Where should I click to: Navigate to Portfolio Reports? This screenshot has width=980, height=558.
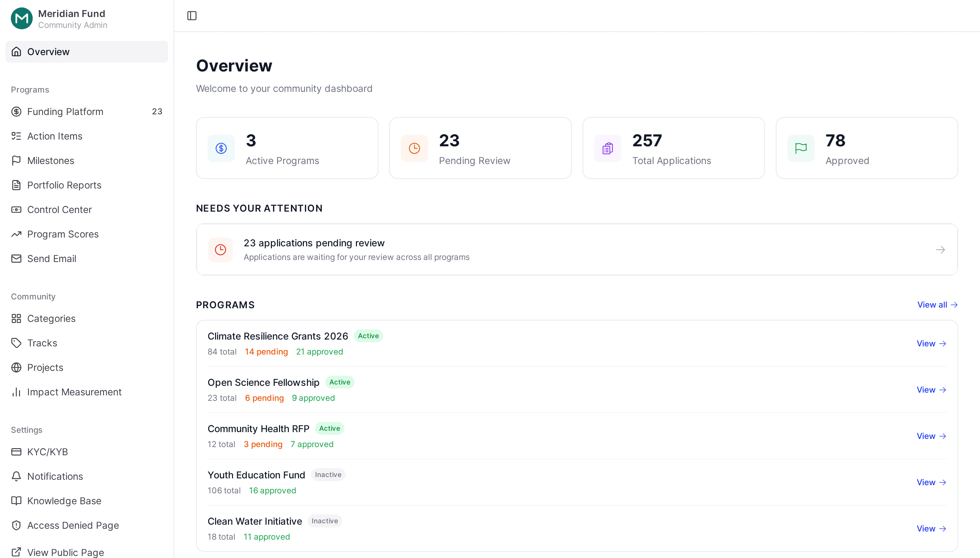coord(87,185)
